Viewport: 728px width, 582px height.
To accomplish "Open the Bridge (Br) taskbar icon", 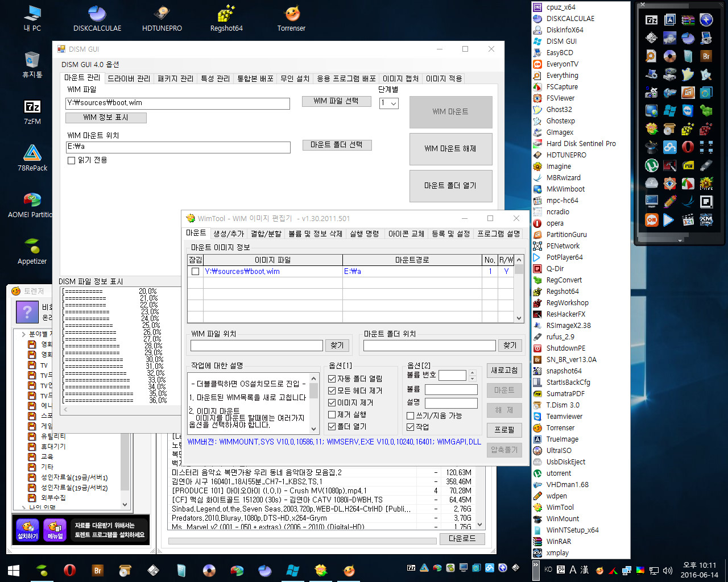I will pos(98,570).
